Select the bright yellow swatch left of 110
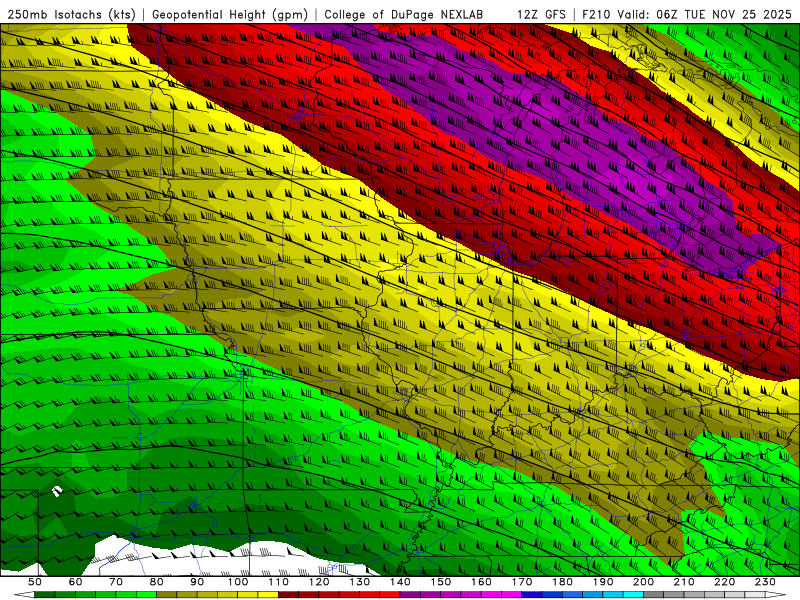Image resolution: width=800 pixels, height=600 pixels. coord(268,594)
